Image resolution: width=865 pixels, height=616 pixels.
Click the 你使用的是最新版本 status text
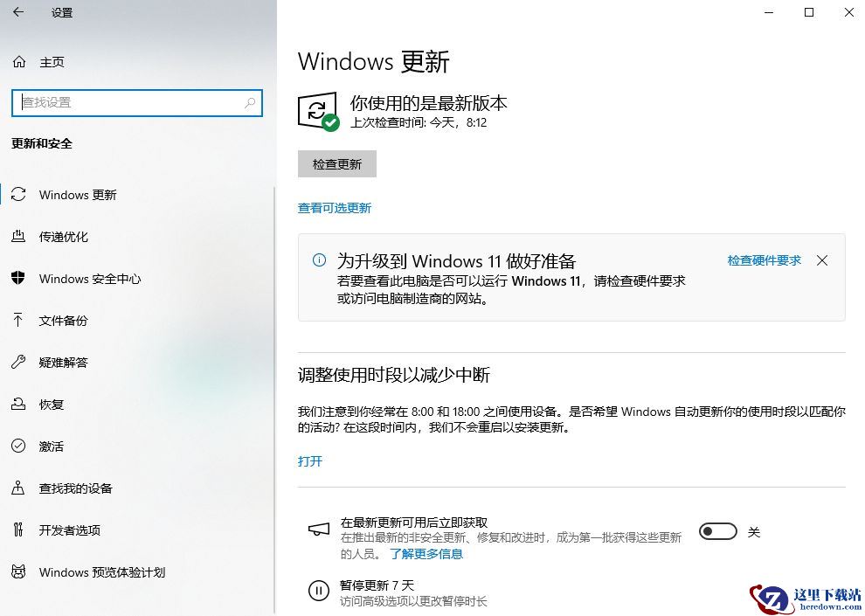click(429, 103)
